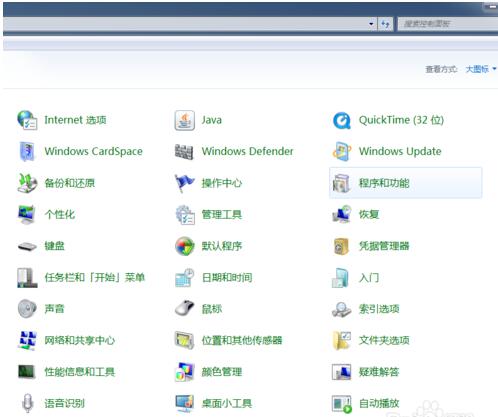
Task: Click the 位置和其他传感器 text link
Action: point(242,340)
